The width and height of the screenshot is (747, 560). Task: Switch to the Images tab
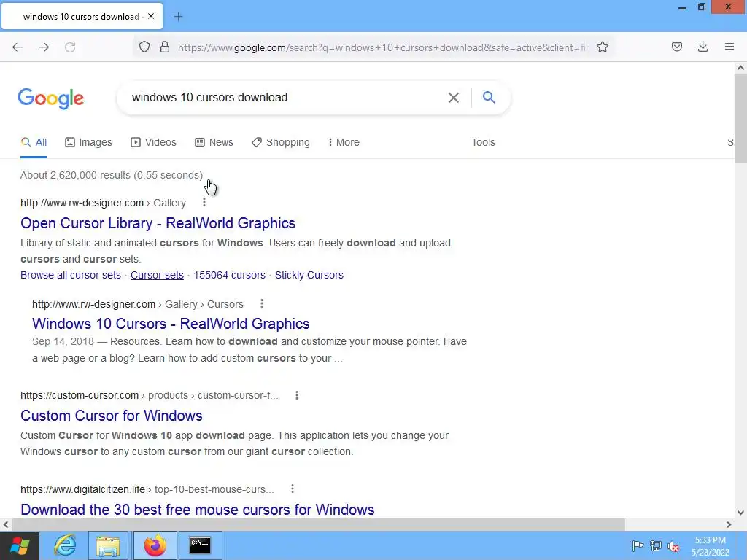[88, 142]
